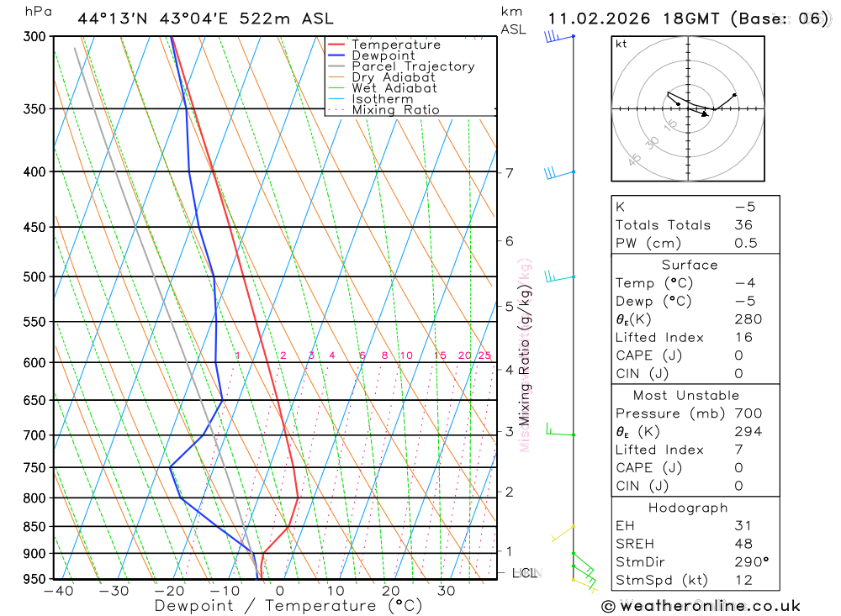Click the LCL marker label
The image size is (841, 616).
(x=525, y=573)
